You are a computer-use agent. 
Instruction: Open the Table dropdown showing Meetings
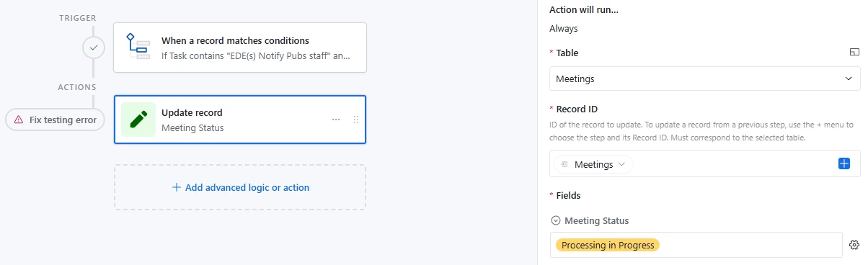[x=705, y=78]
